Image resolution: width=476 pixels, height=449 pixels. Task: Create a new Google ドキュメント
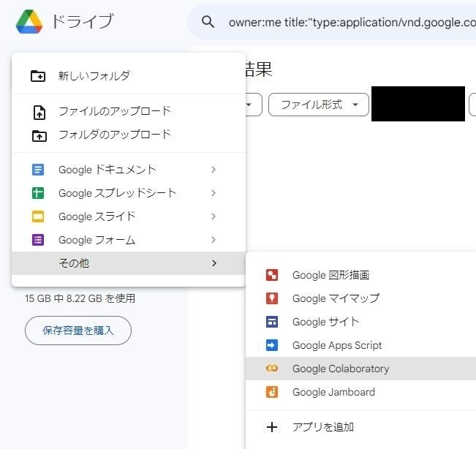pyautogui.click(x=129, y=170)
